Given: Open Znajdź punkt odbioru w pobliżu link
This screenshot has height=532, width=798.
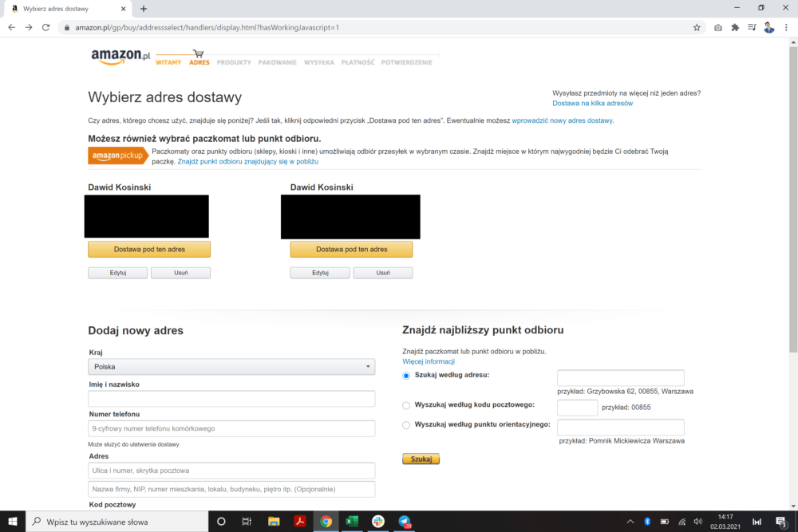Looking at the screenshot, I should [x=248, y=161].
